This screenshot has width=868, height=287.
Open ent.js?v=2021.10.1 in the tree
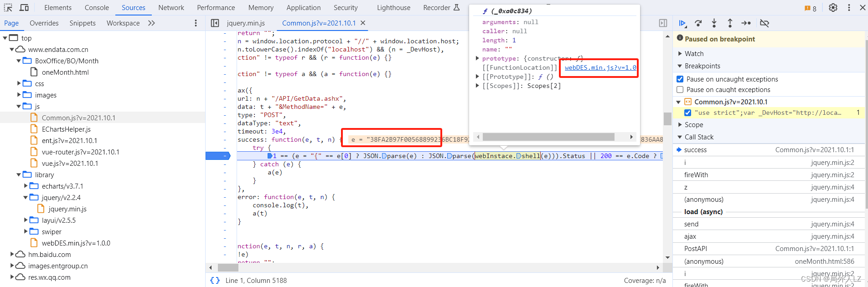69,140
